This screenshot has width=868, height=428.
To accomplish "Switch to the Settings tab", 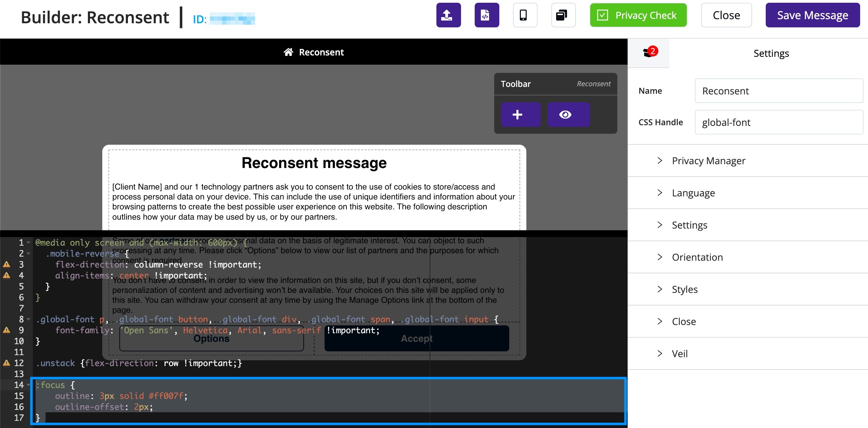I will click(x=771, y=53).
